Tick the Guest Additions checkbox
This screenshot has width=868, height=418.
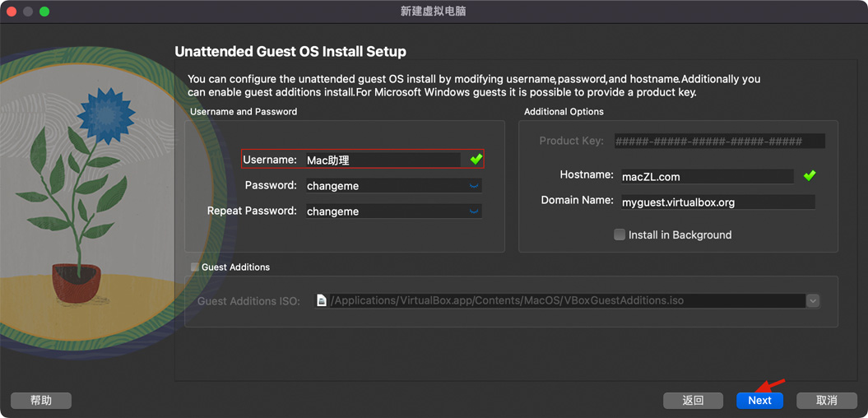(195, 267)
